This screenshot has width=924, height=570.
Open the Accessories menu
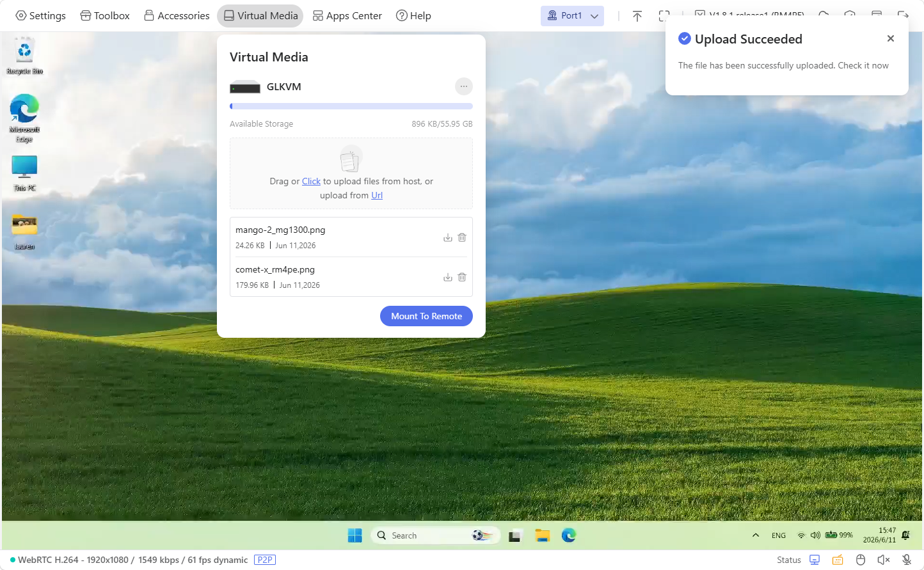click(177, 15)
